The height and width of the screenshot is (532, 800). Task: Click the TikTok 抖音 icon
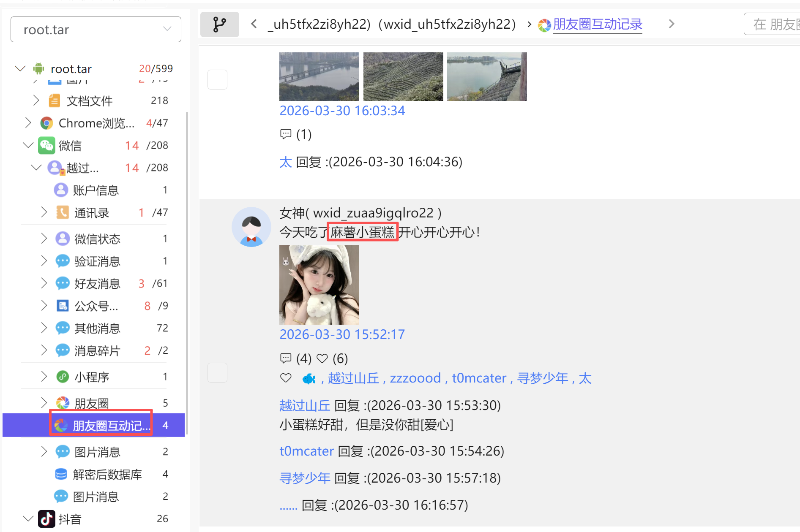[x=46, y=519]
